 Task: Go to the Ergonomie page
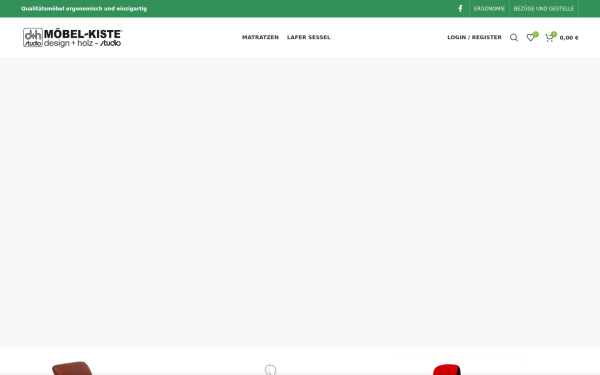[489, 8]
